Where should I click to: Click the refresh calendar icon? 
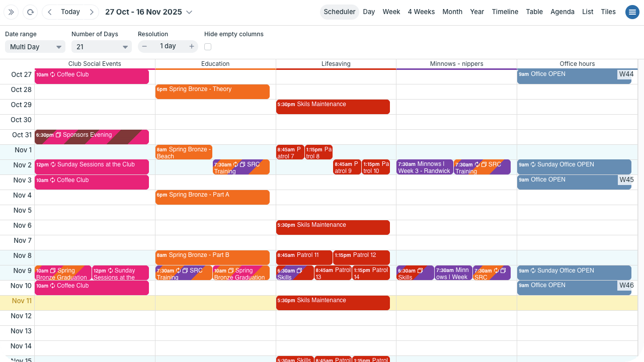click(x=30, y=12)
